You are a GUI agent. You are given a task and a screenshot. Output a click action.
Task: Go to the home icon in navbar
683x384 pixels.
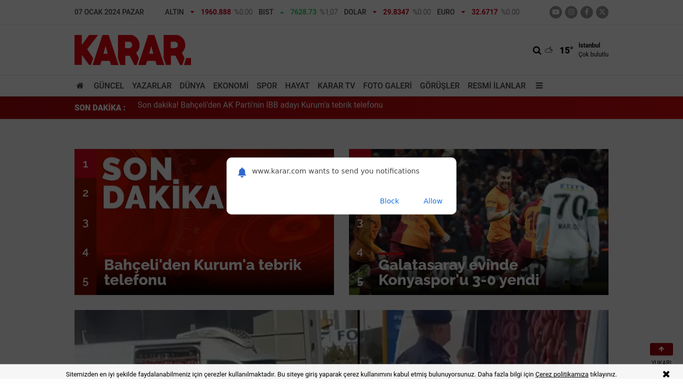tap(80, 86)
